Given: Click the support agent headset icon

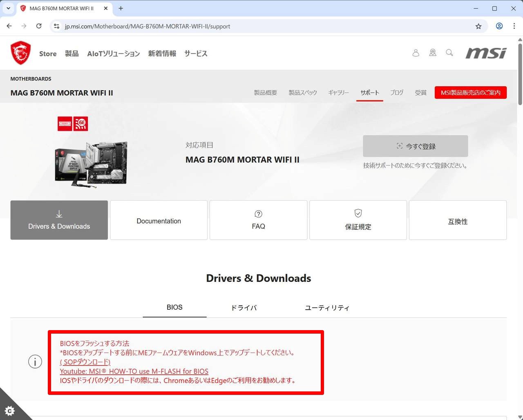Looking at the screenshot, I should point(433,53).
